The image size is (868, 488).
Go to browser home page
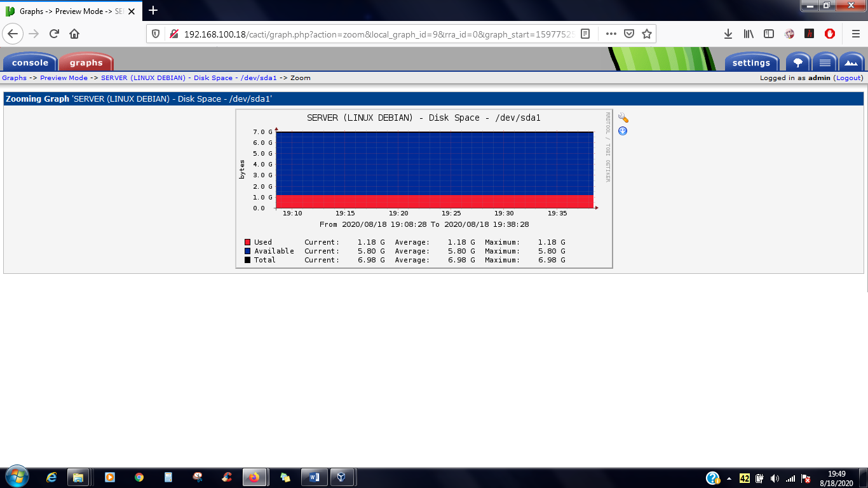point(74,34)
